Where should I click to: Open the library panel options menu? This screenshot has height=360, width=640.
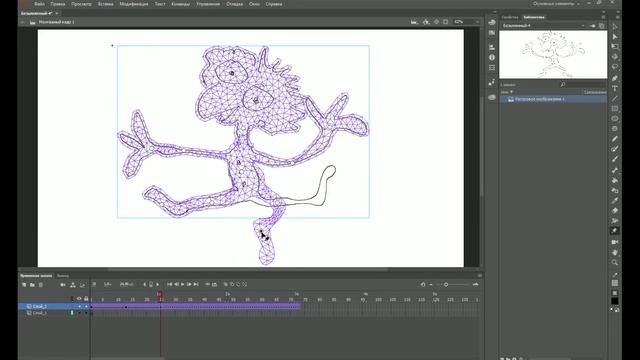(x=603, y=17)
